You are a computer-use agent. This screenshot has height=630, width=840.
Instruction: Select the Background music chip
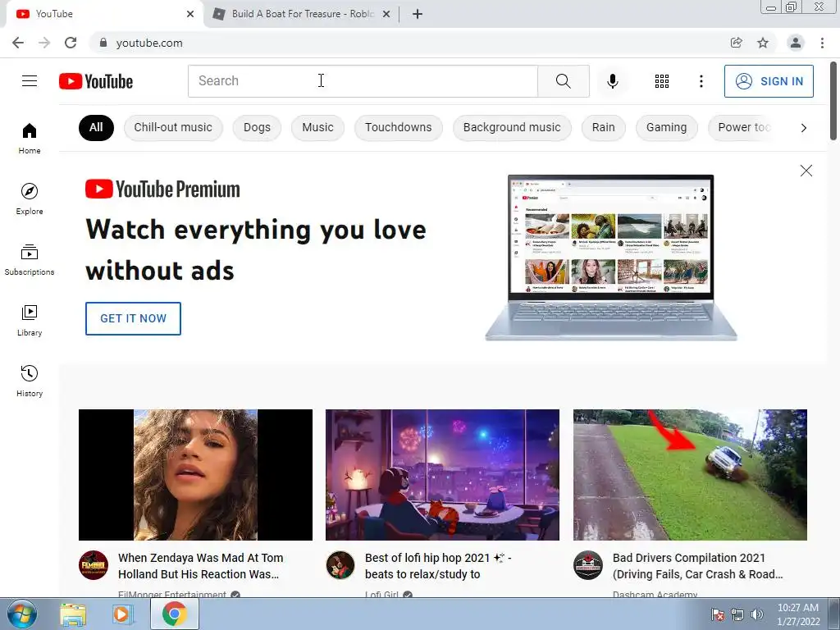coord(512,127)
